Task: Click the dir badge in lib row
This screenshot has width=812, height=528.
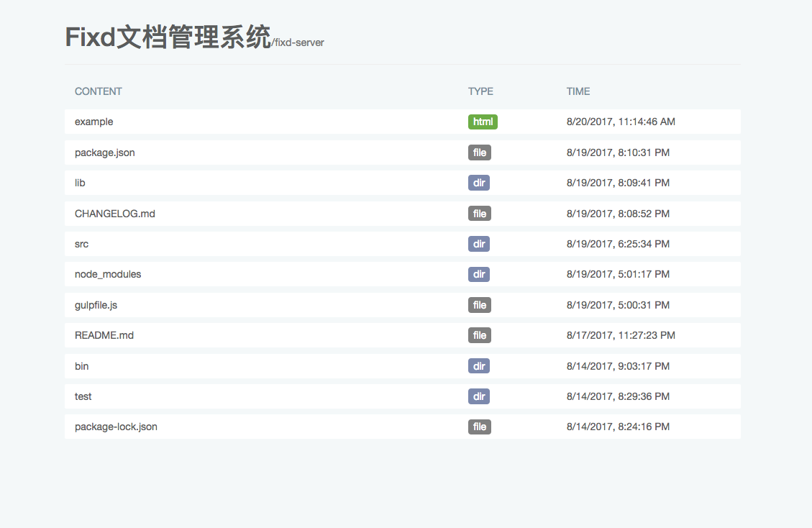Action: [479, 183]
